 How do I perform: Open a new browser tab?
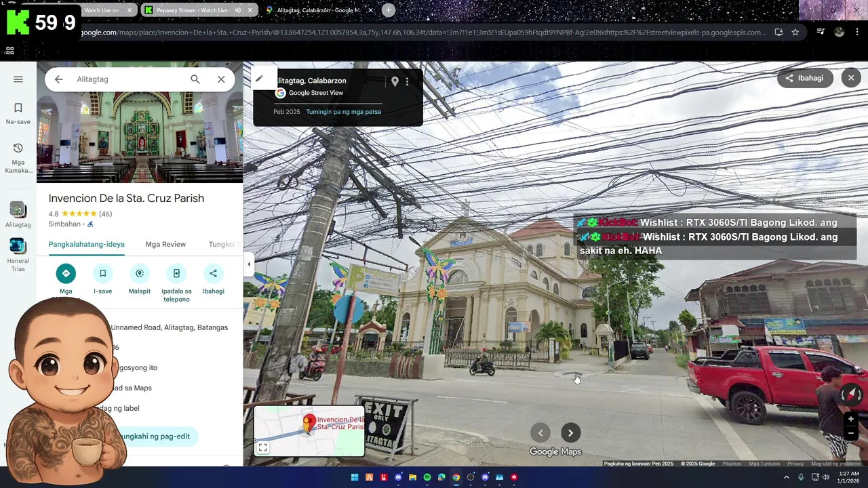(x=389, y=10)
